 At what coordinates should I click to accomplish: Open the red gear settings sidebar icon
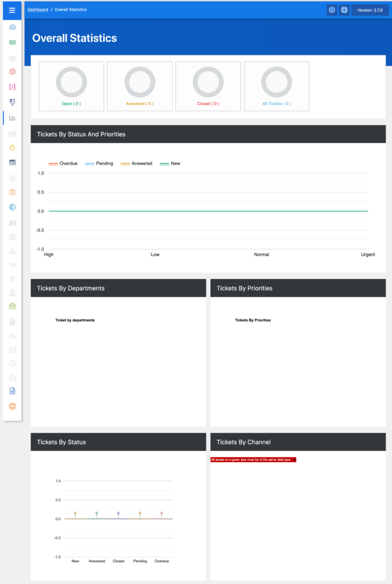click(13, 71)
